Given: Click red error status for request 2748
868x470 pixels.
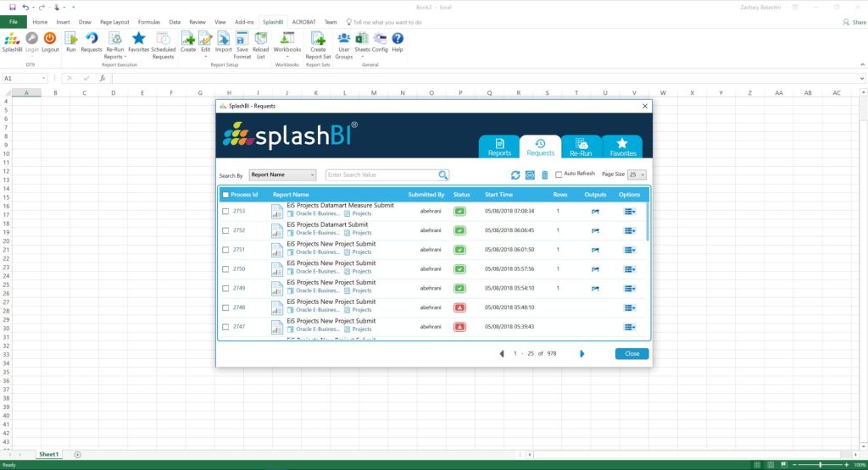Looking at the screenshot, I should [459, 307].
